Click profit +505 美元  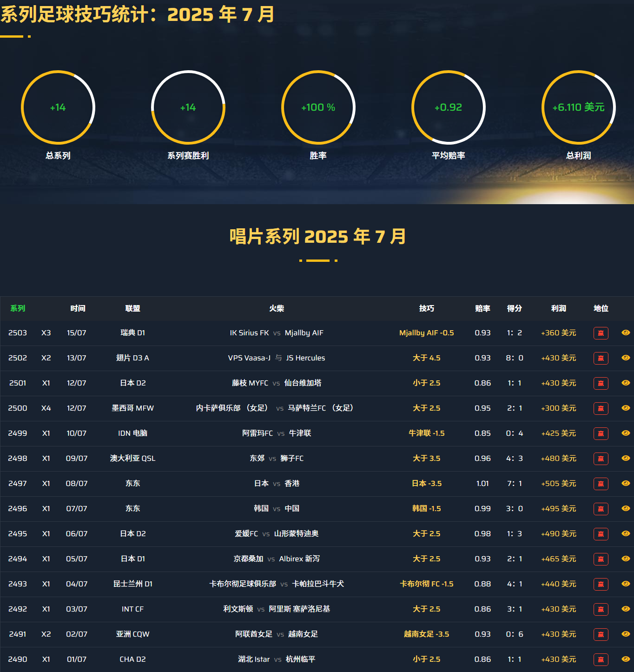[558, 484]
